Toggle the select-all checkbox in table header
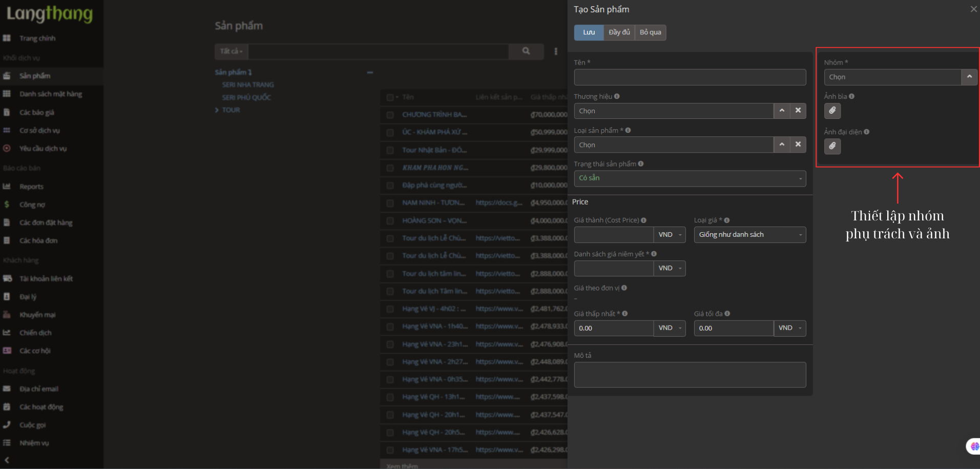The image size is (980, 469). click(x=390, y=97)
